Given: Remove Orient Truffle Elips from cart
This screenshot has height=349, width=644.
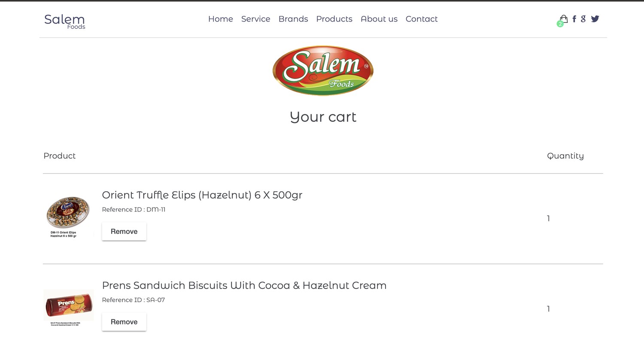Looking at the screenshot, I should 124,232.
